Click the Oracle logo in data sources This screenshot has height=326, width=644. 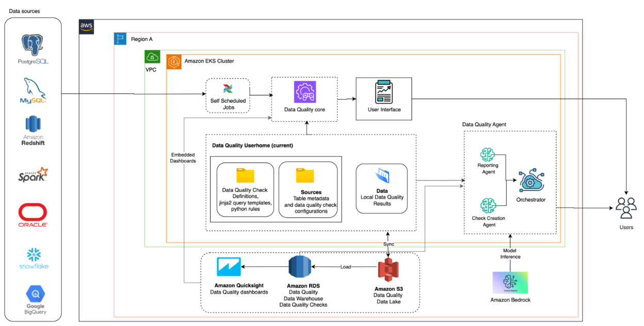[32, 211]
